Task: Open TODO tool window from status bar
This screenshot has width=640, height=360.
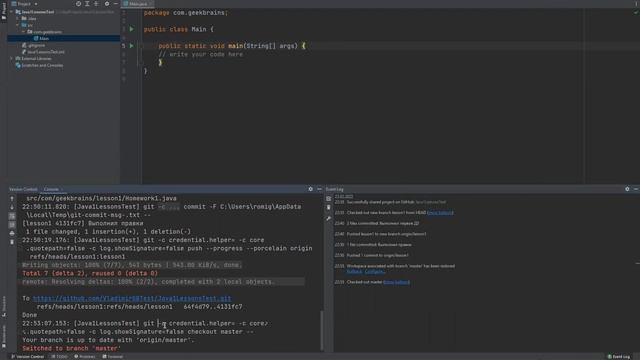Action: point(59,357)
